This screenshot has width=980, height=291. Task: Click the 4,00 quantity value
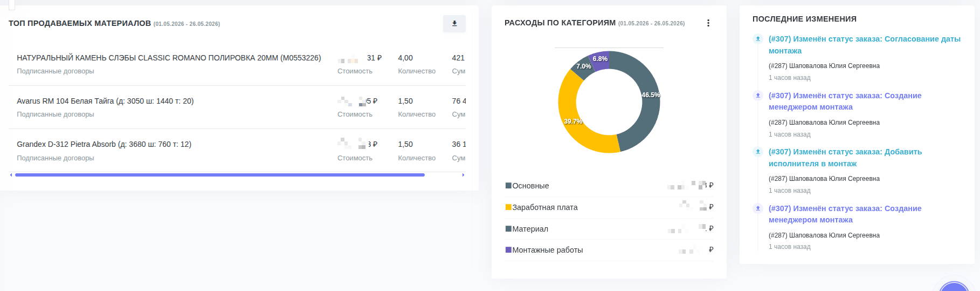click(x=405, y=58)
